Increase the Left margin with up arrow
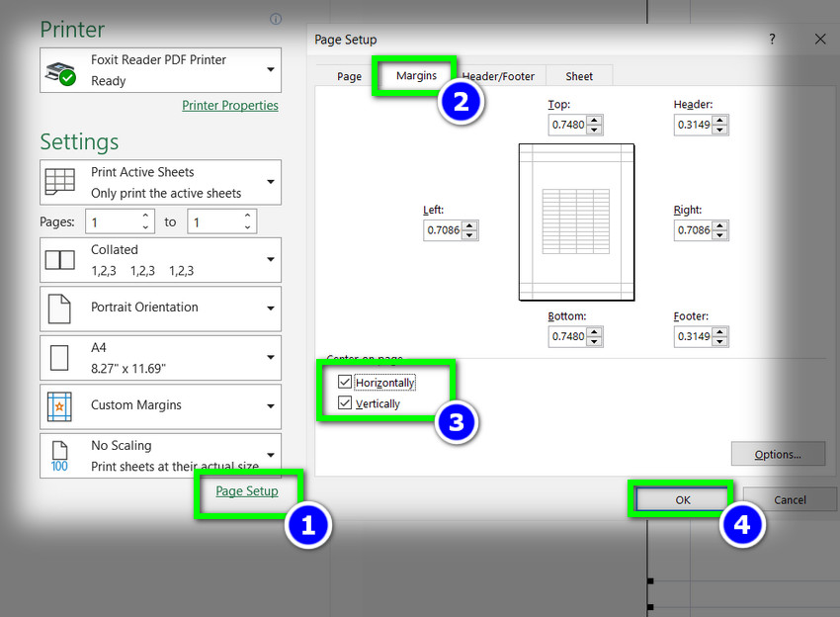 tap(469, 225)
